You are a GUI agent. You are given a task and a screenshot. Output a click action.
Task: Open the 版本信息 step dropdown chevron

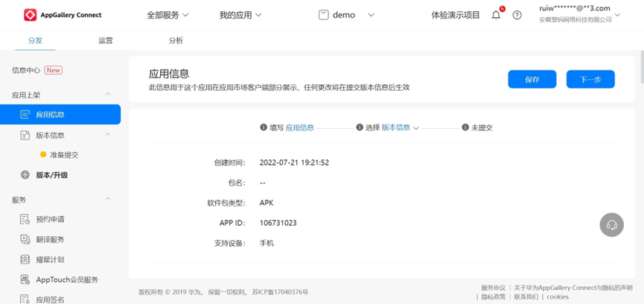point(415,128)
